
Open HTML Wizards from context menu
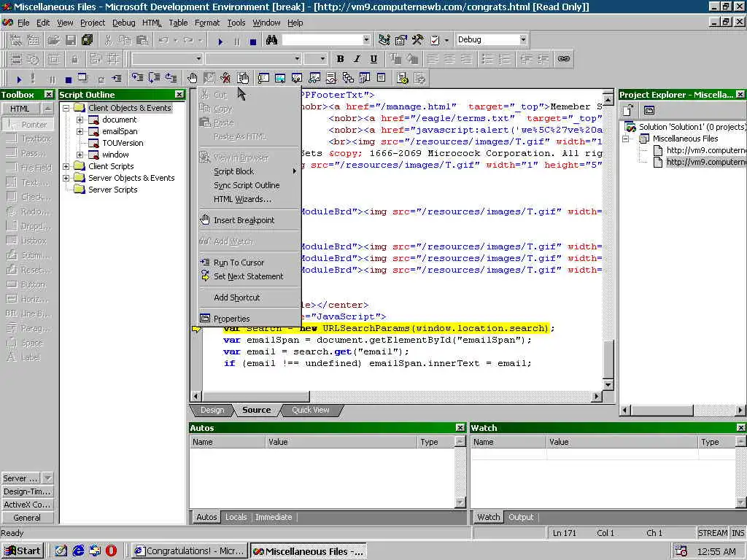pos(242,200)
